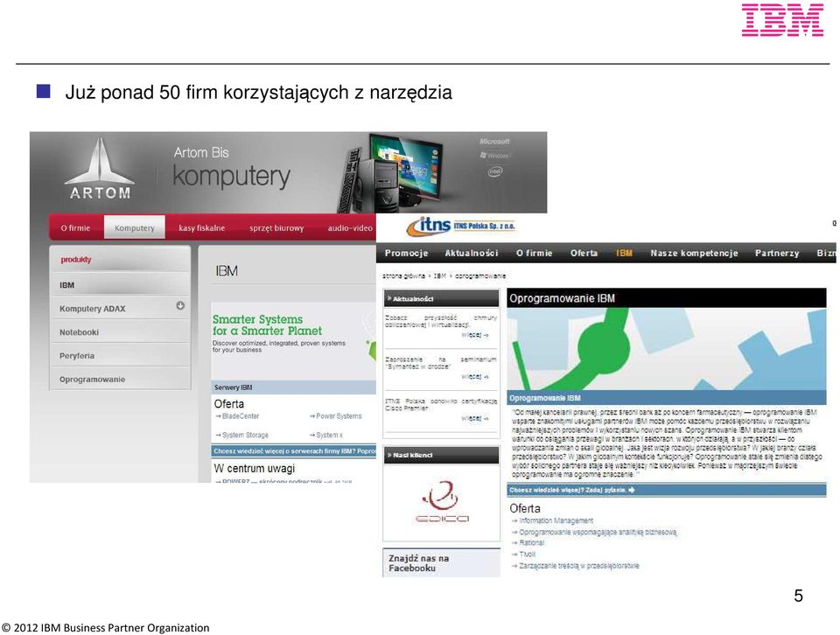The height and width of the screenshot is (635, 840).
Task: Click 'strona główna' breadcrumb link
Action: (403, 276)
